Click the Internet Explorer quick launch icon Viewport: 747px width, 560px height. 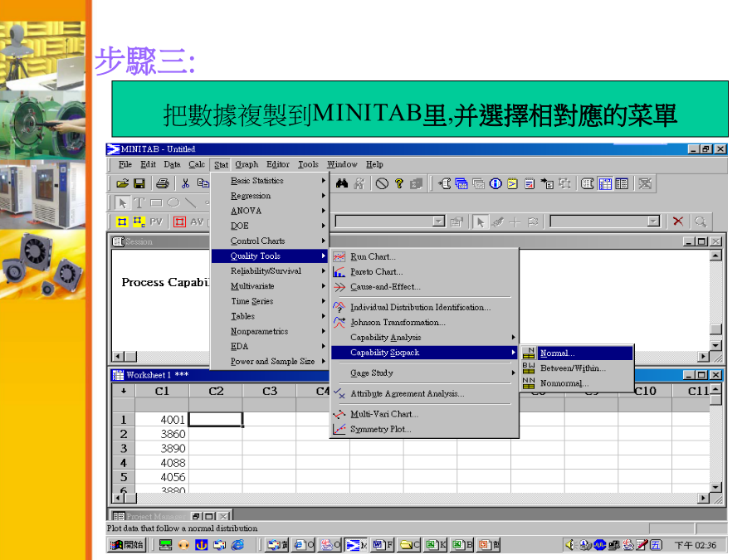pyautogui.click(x=237, y=545)
